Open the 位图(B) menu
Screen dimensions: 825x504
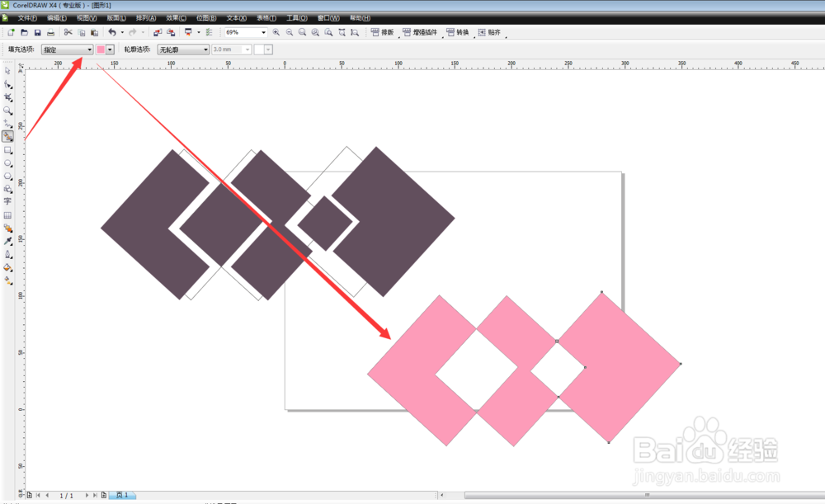click(206, 18)
